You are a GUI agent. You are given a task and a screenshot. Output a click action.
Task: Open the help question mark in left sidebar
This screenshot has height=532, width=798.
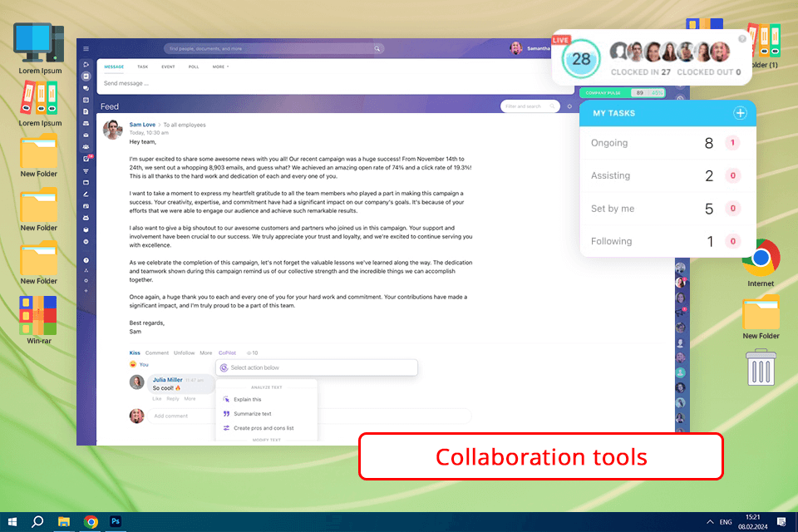pyautogui.click(x=86, y=260)
